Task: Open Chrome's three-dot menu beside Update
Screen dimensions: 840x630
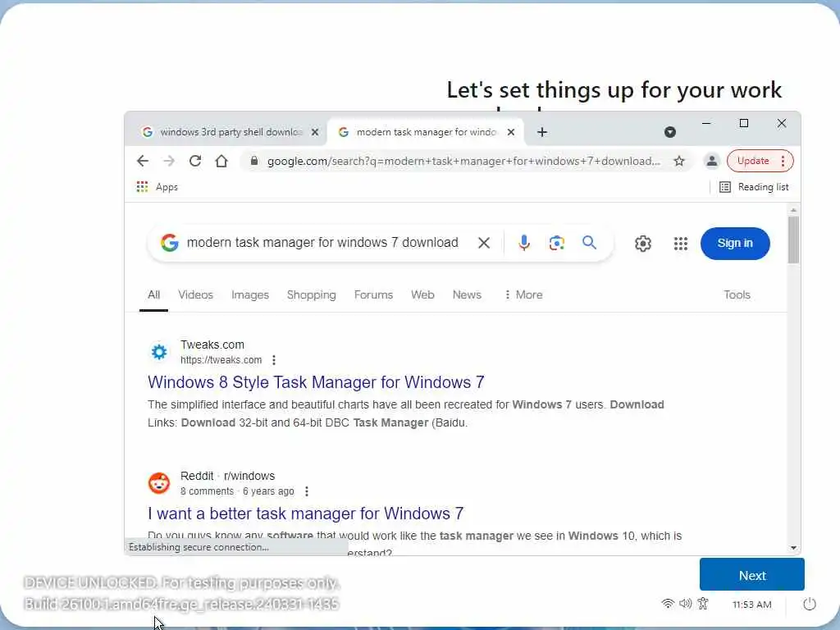Action: 783,161
